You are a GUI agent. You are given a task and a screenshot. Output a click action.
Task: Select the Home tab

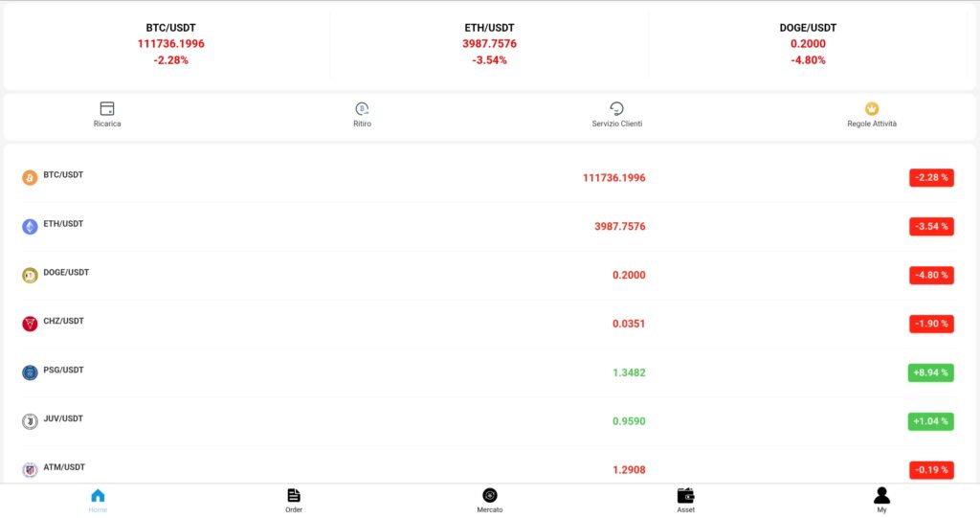pos(98,501)
